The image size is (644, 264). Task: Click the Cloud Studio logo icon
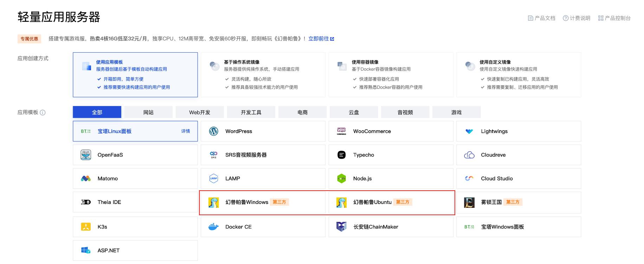pos(469,178)
